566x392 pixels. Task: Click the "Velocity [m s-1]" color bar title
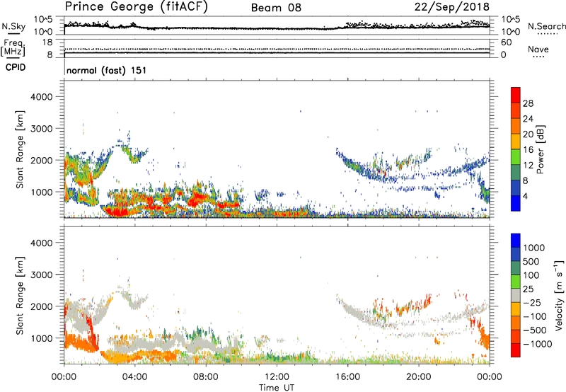tap(560, 295)
